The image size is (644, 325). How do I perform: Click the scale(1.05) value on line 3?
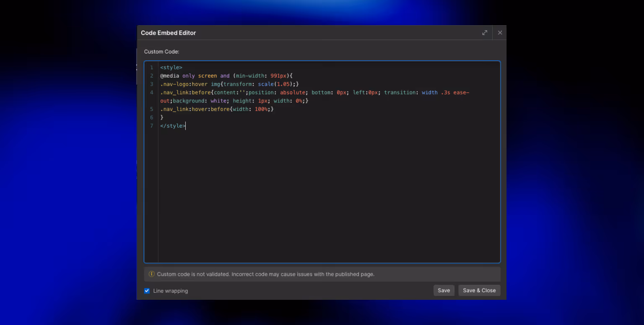[x=276, y=84]
